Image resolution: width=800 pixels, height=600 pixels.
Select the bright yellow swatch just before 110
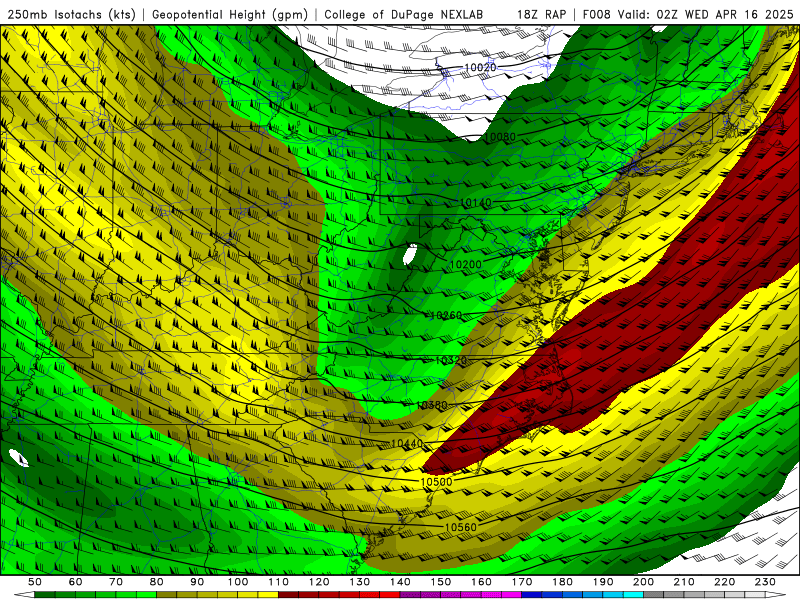tap(268, 595)
